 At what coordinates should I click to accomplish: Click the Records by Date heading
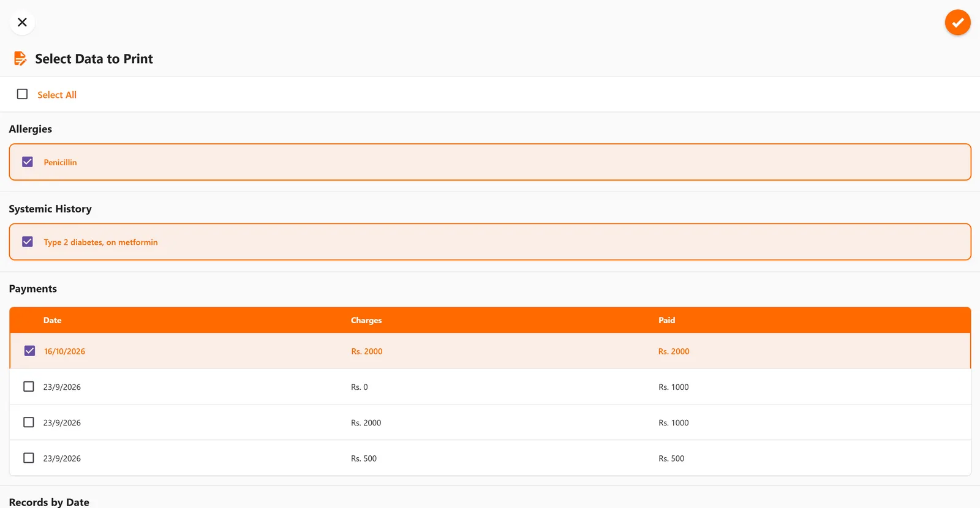[49, 502]
